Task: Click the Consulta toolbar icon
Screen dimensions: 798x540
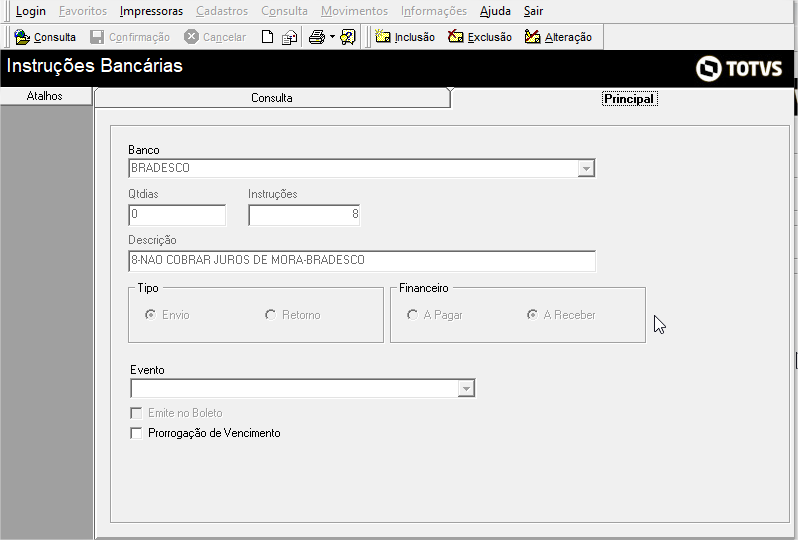Action: coord(22,37)
